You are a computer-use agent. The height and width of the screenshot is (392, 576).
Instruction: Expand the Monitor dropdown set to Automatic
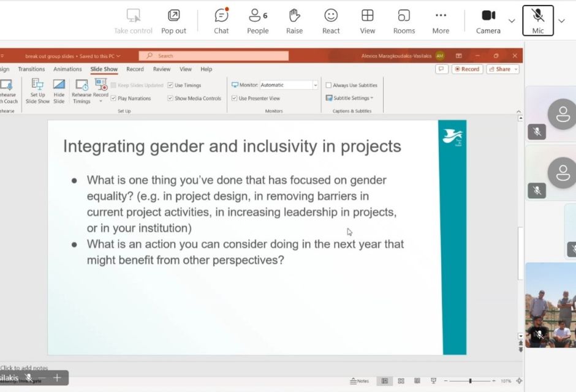point(315,85)
